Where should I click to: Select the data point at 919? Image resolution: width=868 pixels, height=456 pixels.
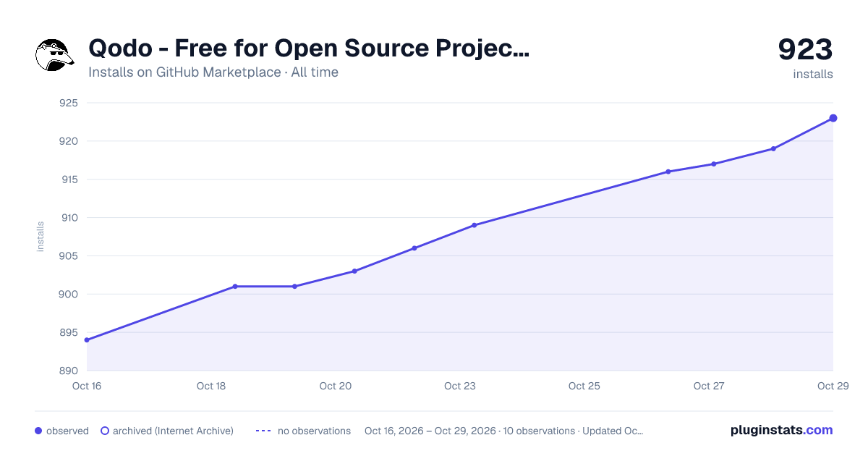(773, 149)
